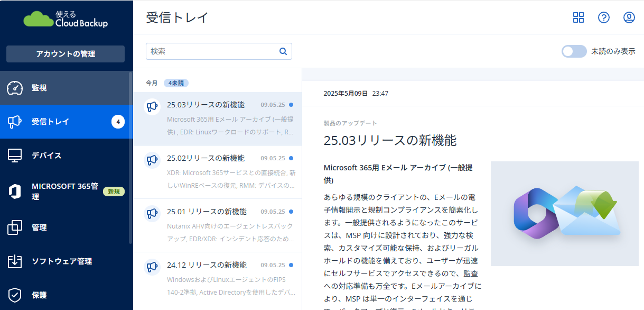Screen dimensions: 644x310
Task: Click the 新規 badge
Action: click(114, 192)
